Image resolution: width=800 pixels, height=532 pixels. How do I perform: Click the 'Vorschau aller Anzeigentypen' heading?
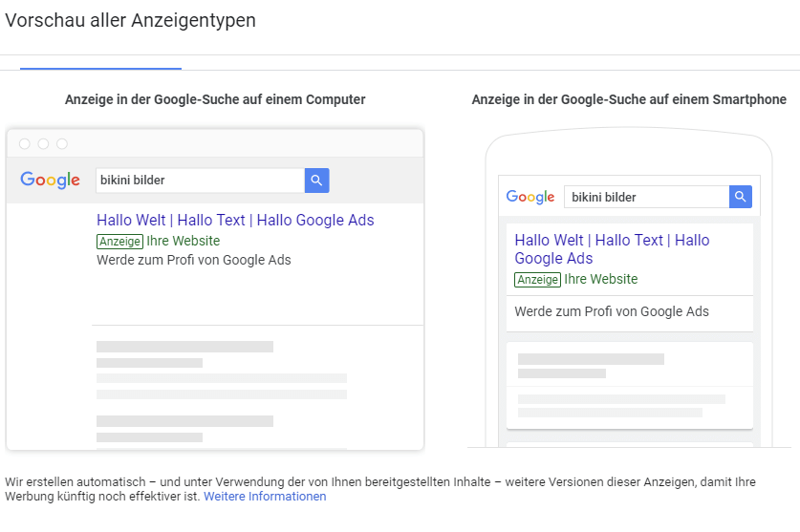[x=131, y=20]
